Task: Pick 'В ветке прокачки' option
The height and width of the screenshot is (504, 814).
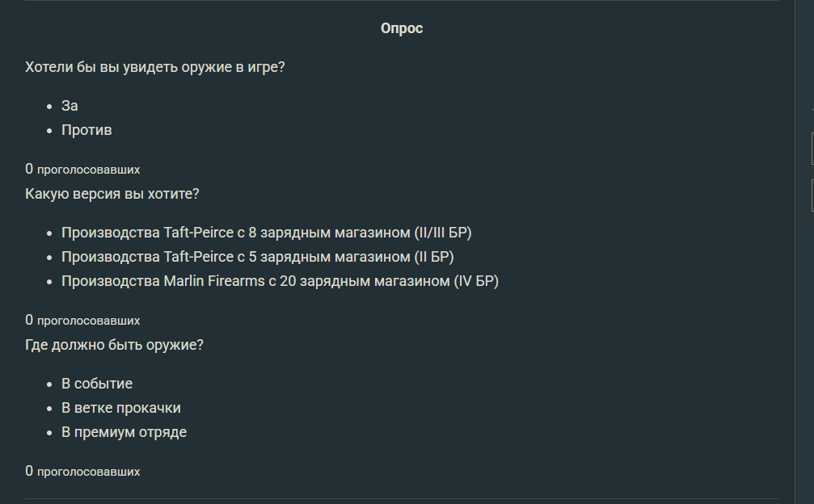Action: coord(120,408)
